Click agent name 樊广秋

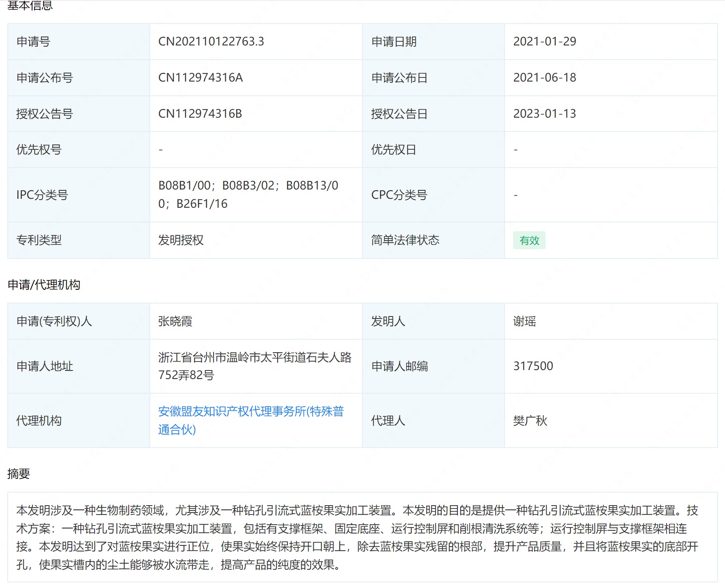tap(530, 420)
